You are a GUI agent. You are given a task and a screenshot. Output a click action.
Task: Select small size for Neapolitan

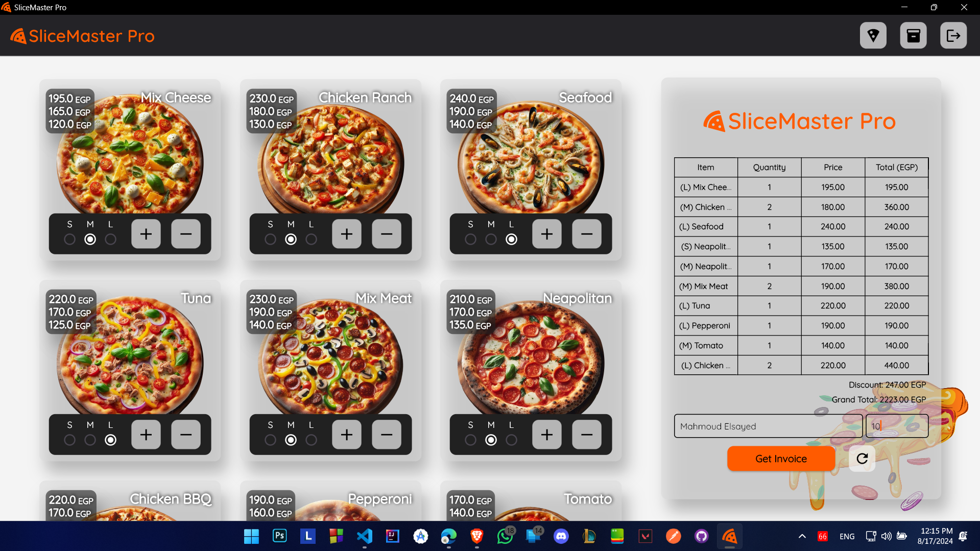471,440
